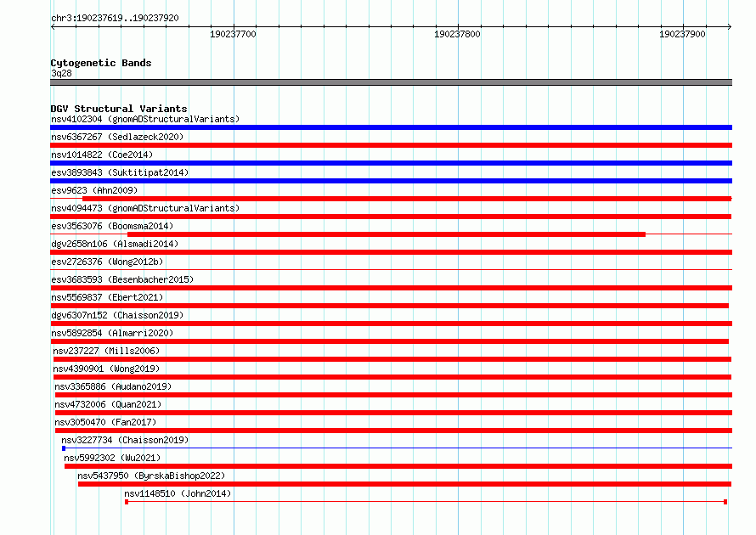
Task: Click the Cytogenetic Bands track title
Action: point(101,63)
